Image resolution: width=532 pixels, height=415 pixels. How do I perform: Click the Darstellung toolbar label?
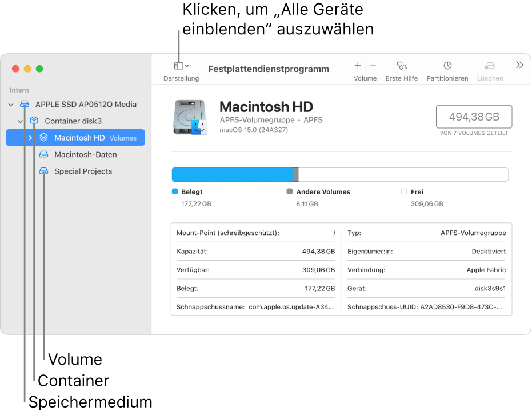181,78
